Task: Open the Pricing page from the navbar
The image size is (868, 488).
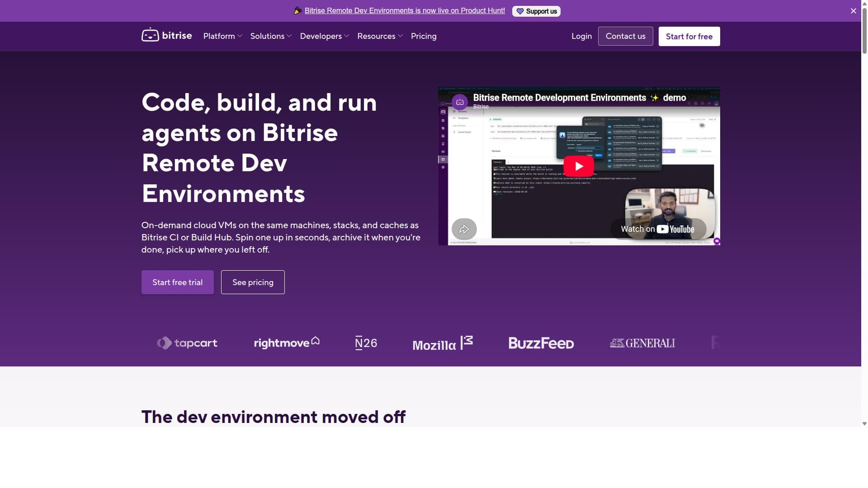Action: [x=424, y=36]
